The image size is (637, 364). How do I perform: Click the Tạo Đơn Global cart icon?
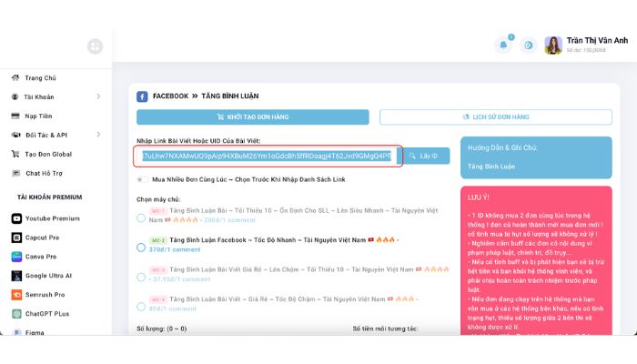pos(15,154)
